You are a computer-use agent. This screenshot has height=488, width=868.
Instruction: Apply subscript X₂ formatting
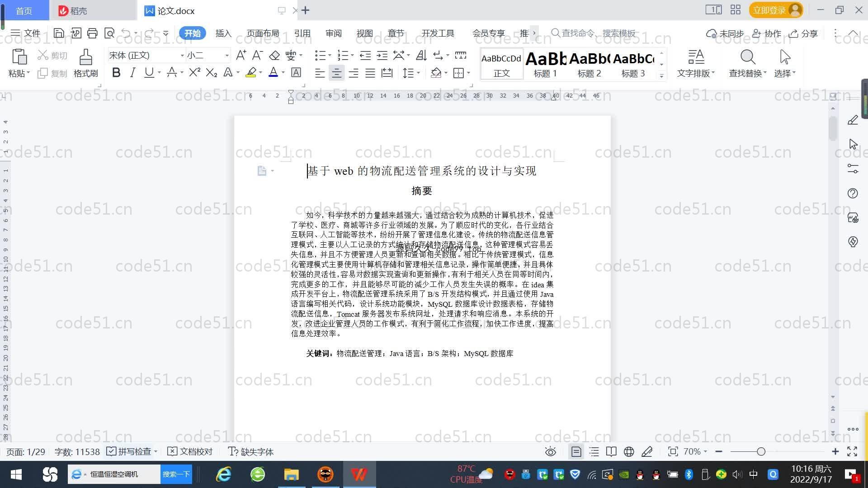click(212, 72)
